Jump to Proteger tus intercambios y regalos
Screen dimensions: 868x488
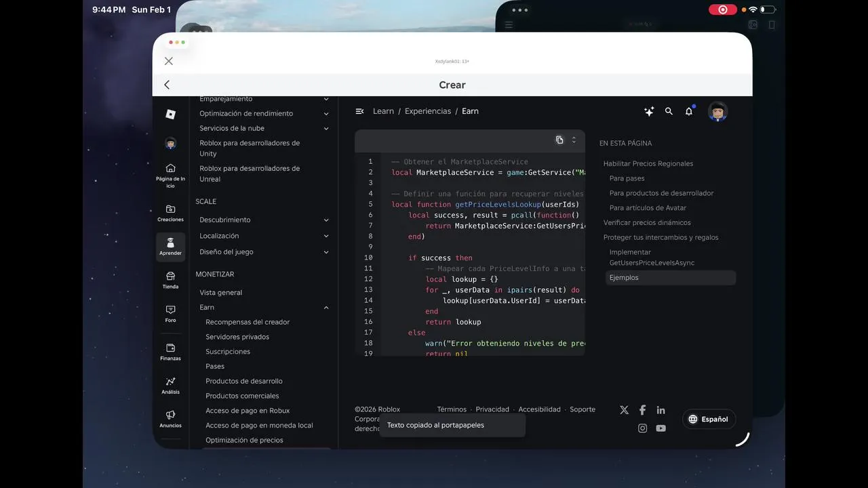660,238
